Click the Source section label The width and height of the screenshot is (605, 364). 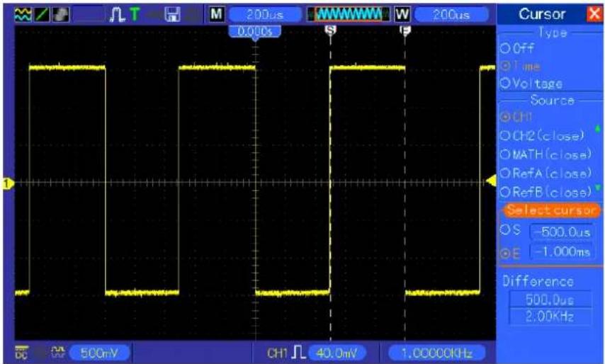[552, 100]
